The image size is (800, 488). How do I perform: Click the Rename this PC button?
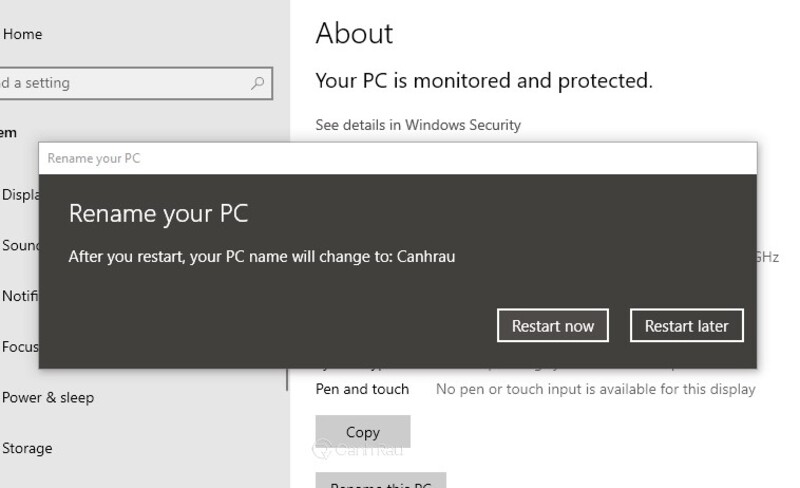click(x=381, y=480)
